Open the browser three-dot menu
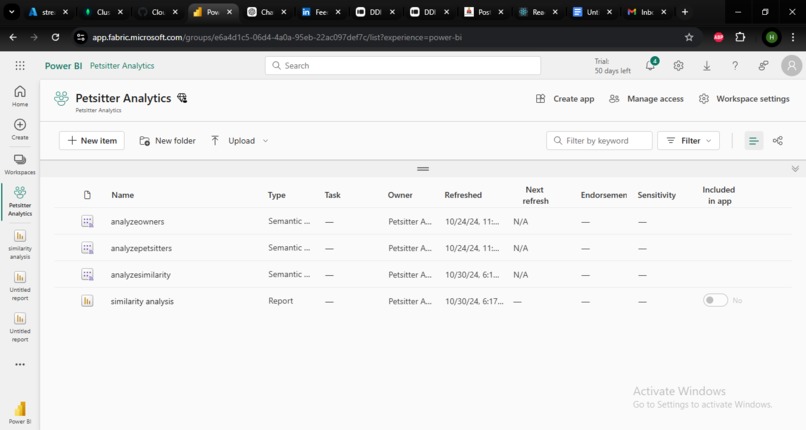The height and width of the screenshot is (430, 806). click(793, 37)
